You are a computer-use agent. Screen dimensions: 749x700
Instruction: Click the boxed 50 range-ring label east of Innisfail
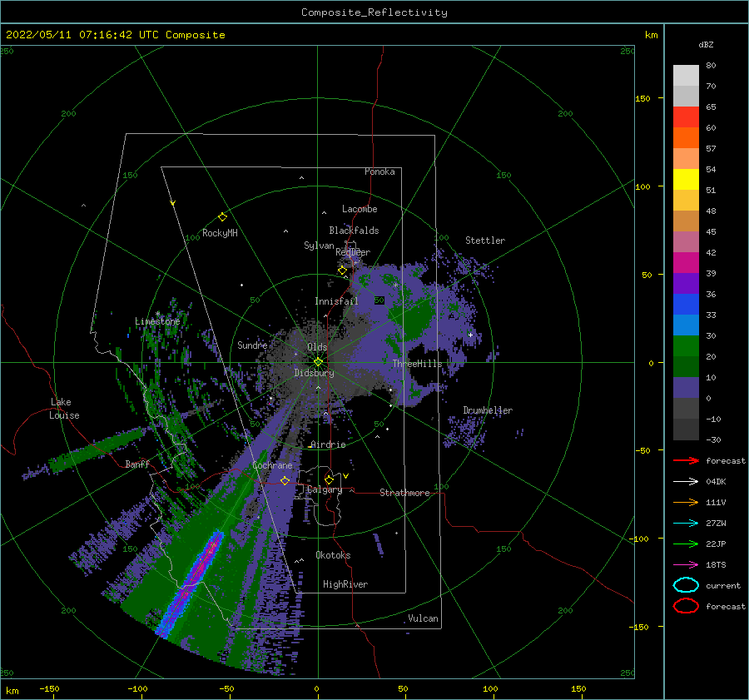click(379, 300)
